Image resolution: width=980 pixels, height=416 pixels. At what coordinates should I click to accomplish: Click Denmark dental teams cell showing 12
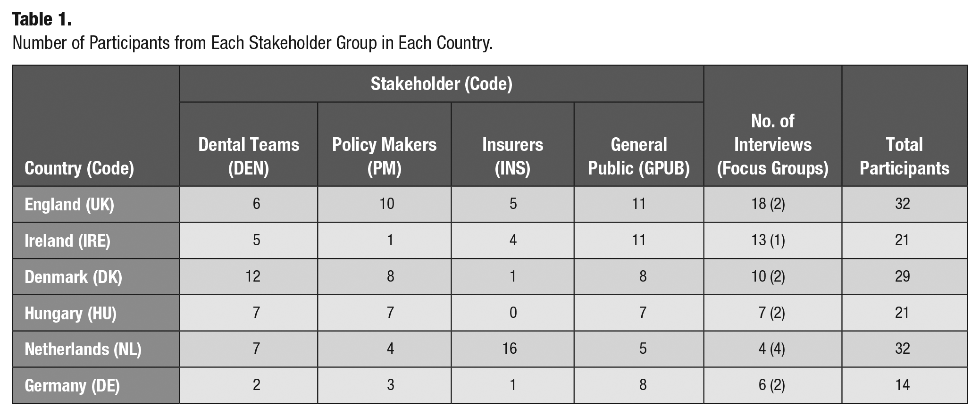tap(249, 277)
